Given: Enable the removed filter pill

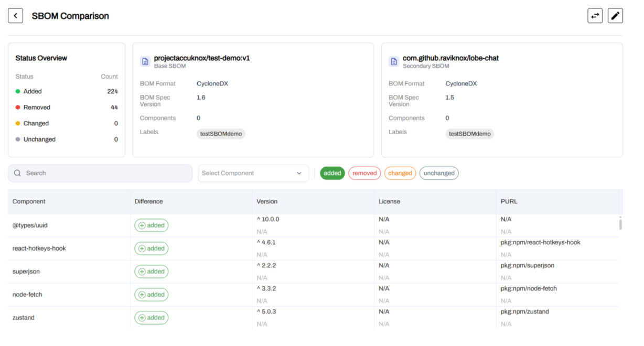Looking at the screenshot, I should point(364,172).
